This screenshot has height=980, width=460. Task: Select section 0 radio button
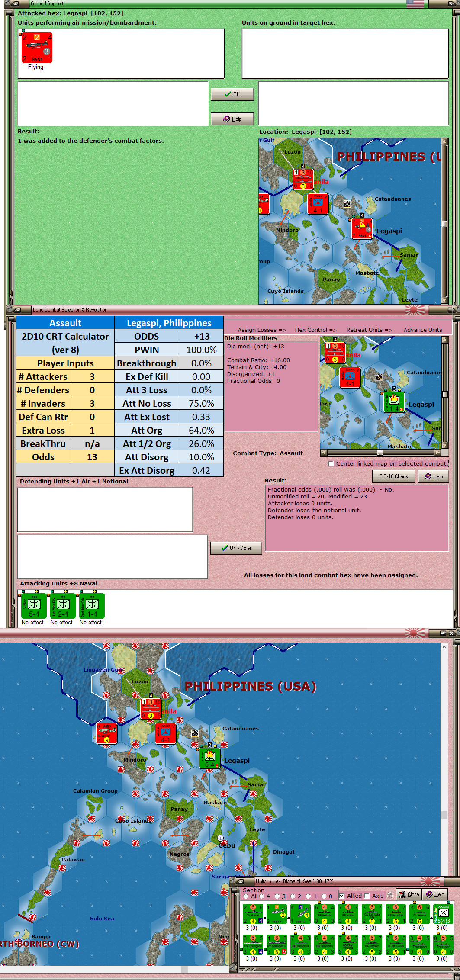tap(324, 896)
